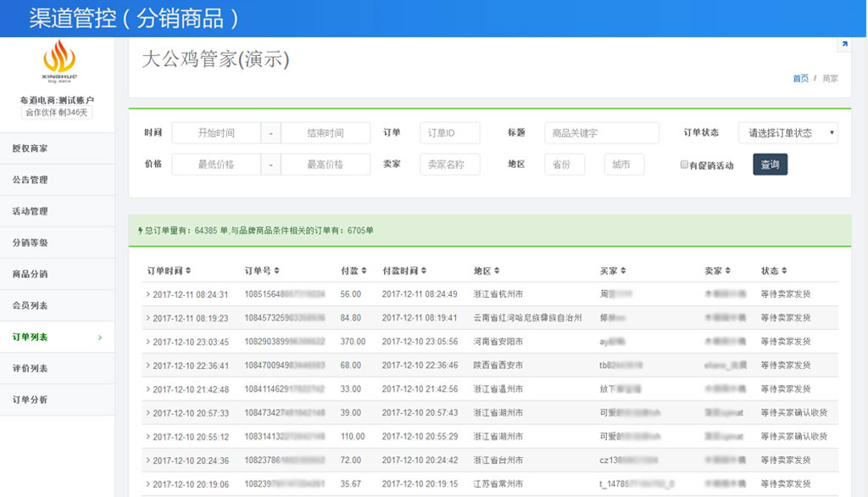Click the 结束时间 date field

325,133
